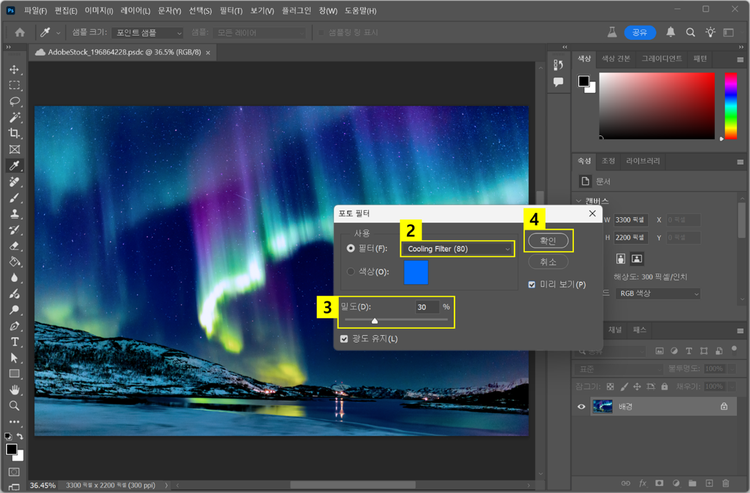The width and height of the screenshot is (750, 493).
Task: Click the red color picker field
Action: click(x=657, y=106)
